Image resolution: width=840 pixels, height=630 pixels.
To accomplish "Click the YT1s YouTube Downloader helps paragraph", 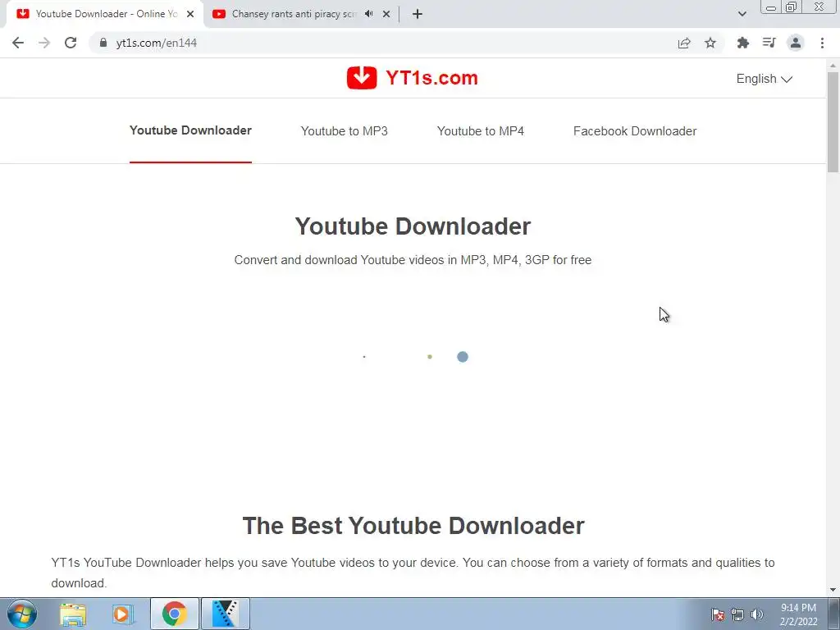I will [413, 573].
